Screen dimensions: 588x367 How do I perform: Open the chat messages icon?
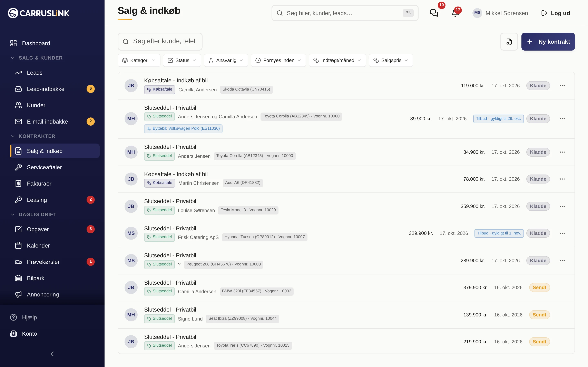pos(434,13)
